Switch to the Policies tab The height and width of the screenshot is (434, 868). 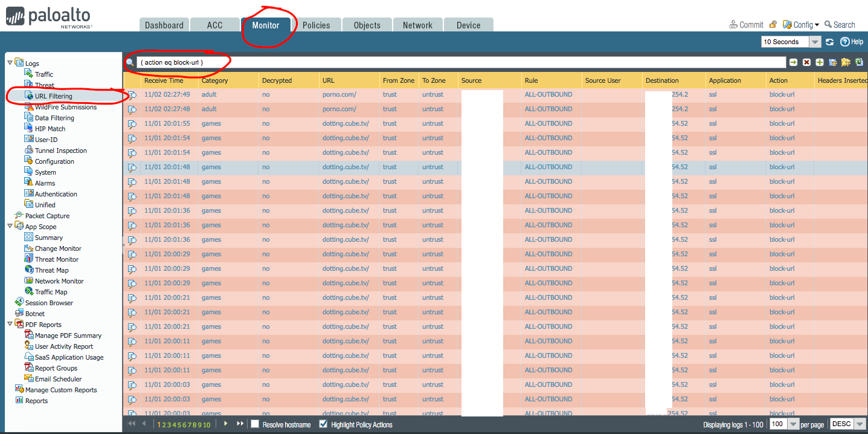pos(317,25)
